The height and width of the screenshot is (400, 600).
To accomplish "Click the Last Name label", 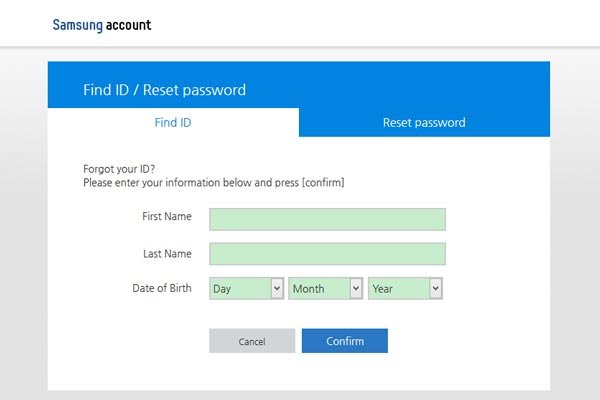I will 167,253.
